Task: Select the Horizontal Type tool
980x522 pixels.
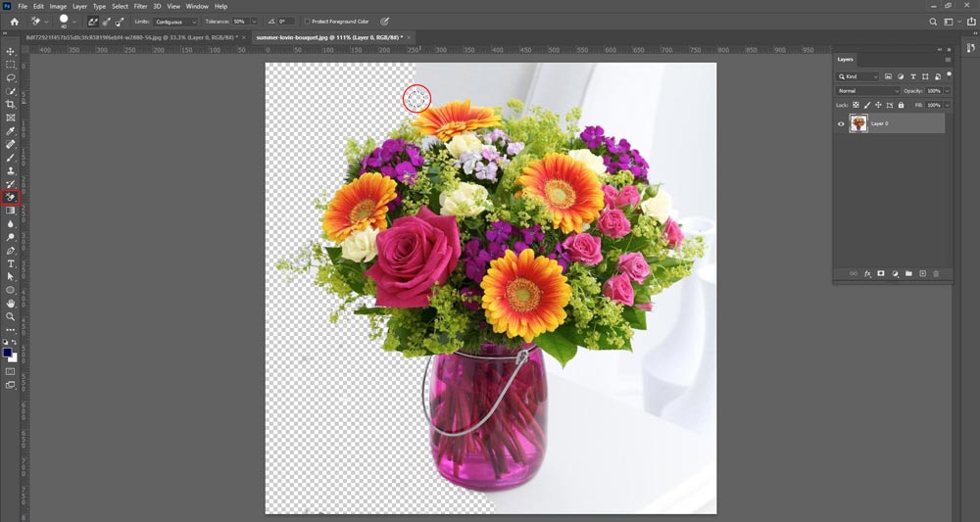Action: (11, 263)
